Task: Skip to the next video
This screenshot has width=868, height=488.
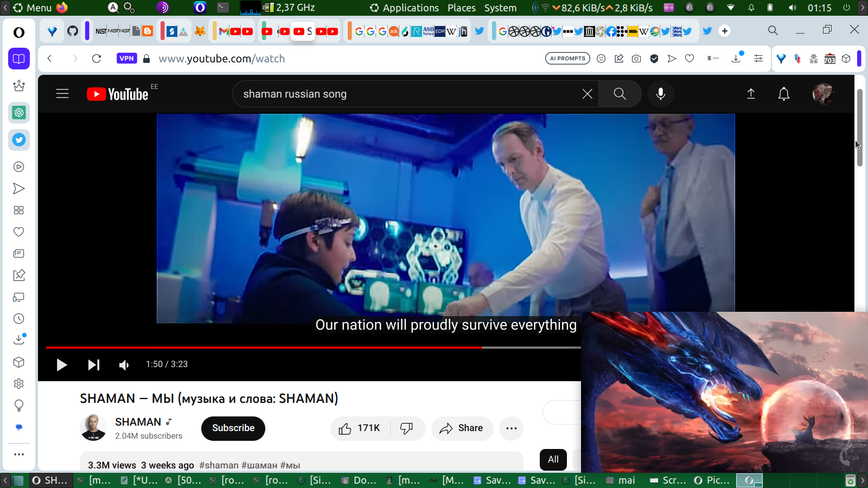Action: tap(94, 364)
